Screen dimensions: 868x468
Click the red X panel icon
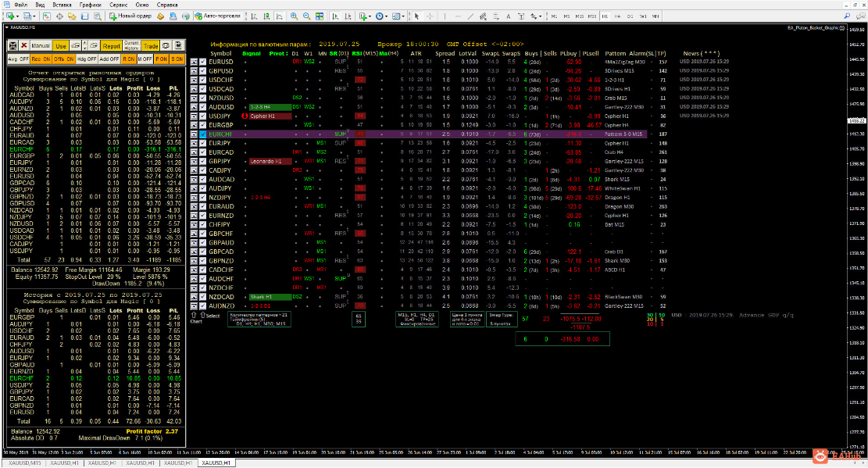point(23,45)
